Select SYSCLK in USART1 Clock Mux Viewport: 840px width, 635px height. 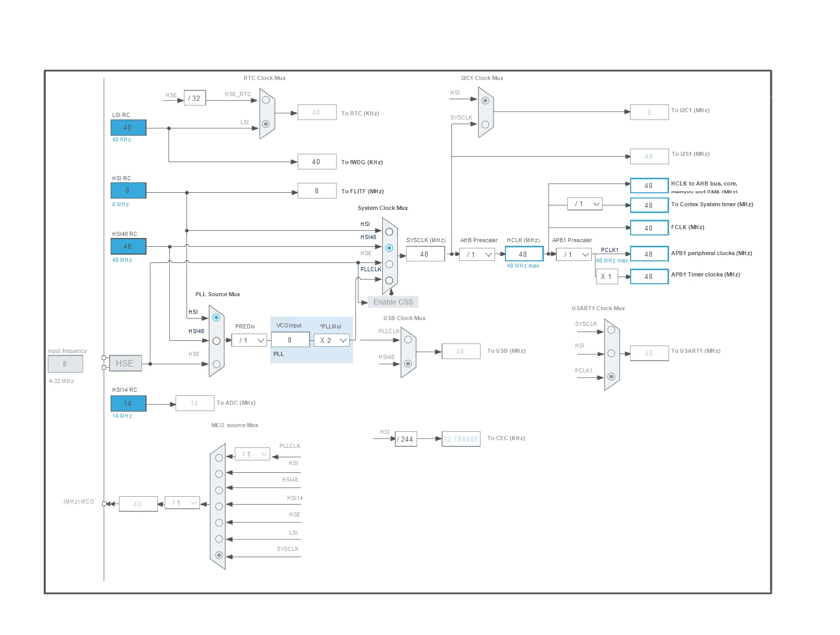point(611,330)
